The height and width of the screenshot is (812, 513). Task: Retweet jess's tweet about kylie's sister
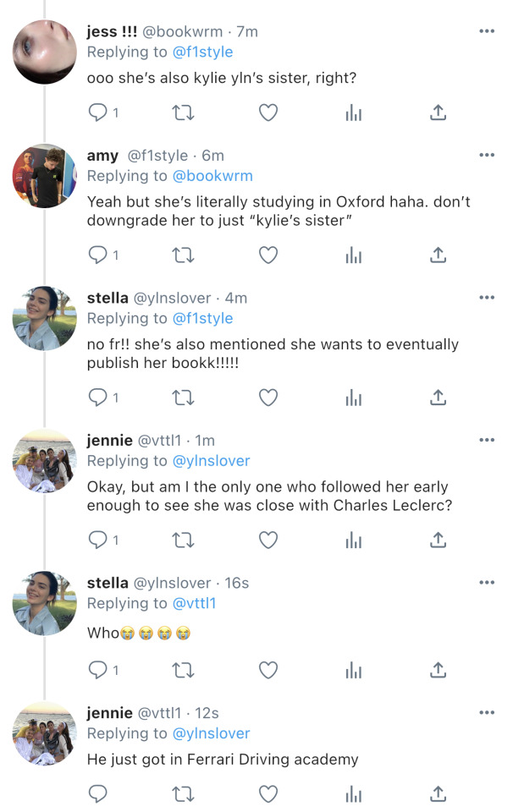point(183,112)
